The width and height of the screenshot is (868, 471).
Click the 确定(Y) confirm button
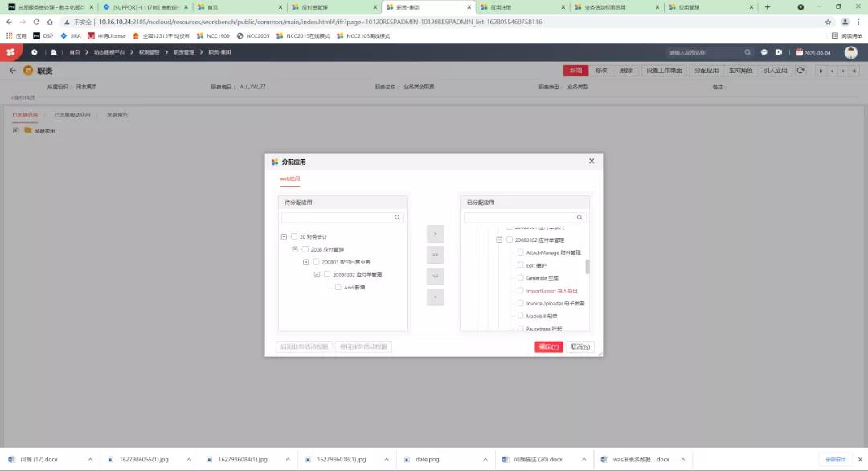[548, 346]
